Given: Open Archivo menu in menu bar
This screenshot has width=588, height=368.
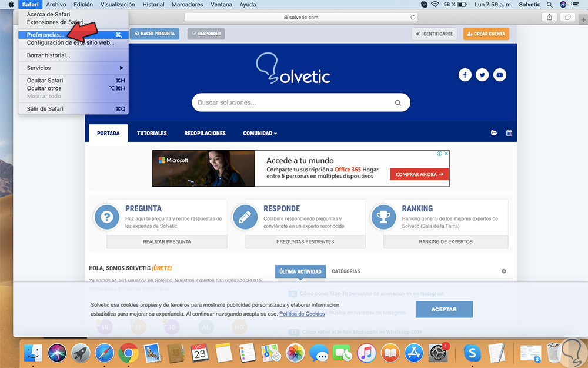Looking at the screenshot, I should 56,5.
